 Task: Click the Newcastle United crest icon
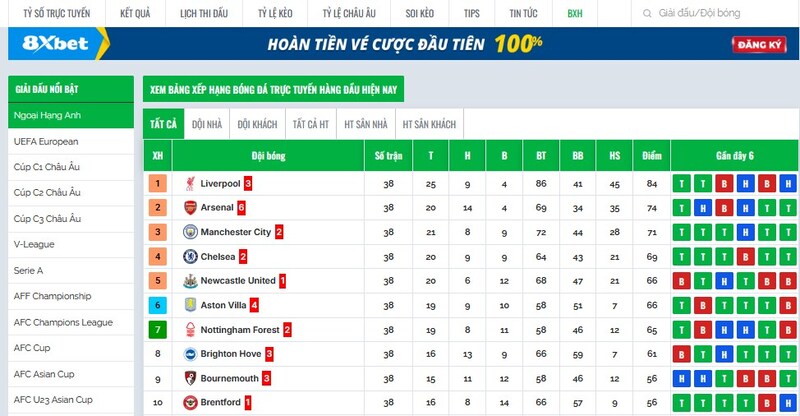[x=189, y=281]
